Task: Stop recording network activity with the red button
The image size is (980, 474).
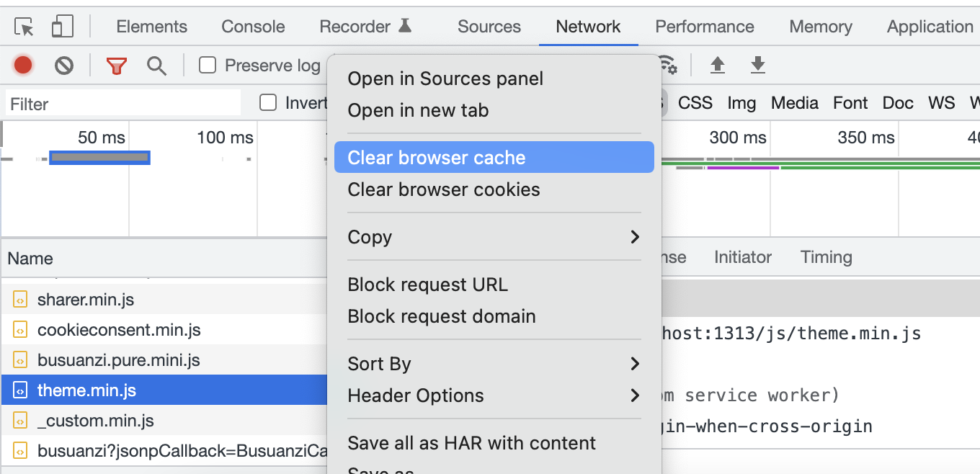Action: (x=22, y=65)
